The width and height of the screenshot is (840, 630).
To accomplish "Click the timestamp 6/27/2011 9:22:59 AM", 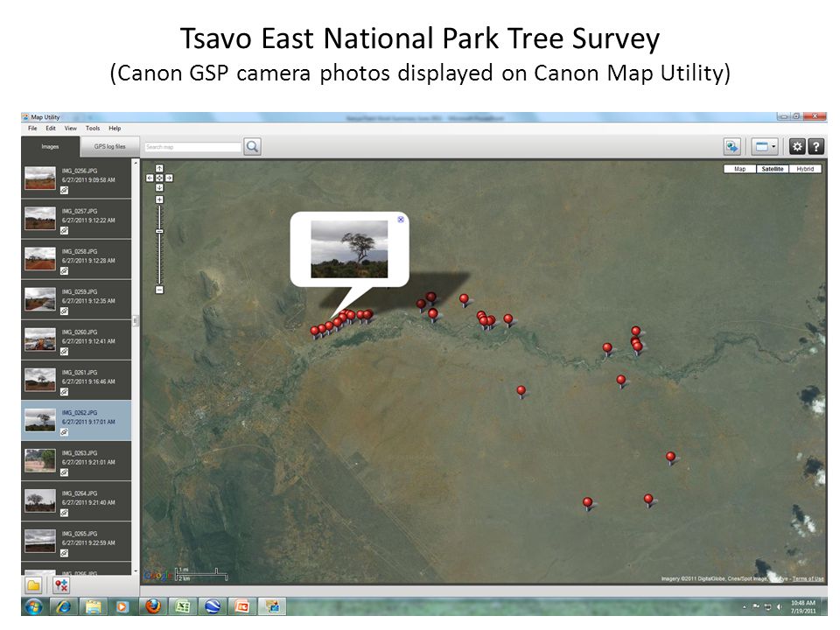I will [x=88, y=542].
